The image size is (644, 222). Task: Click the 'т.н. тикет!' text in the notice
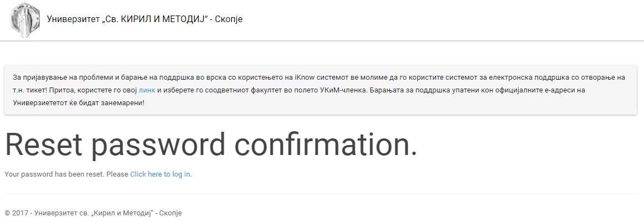click(x=29, y=90)
